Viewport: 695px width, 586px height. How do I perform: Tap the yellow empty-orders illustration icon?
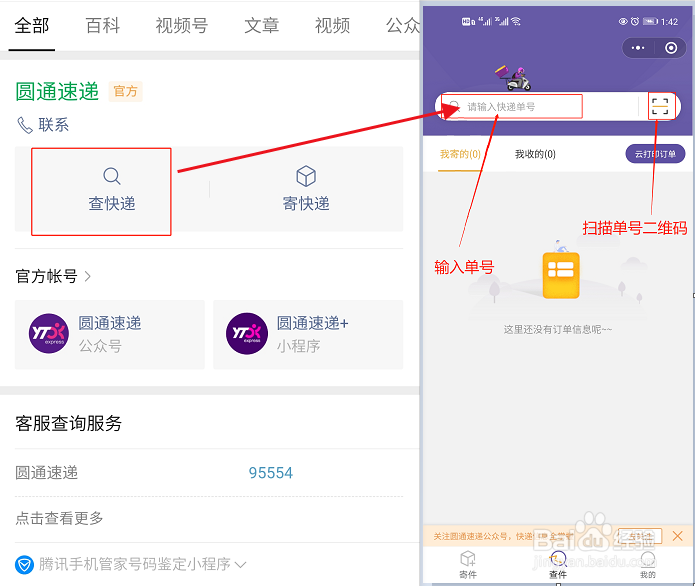(561, 275)
